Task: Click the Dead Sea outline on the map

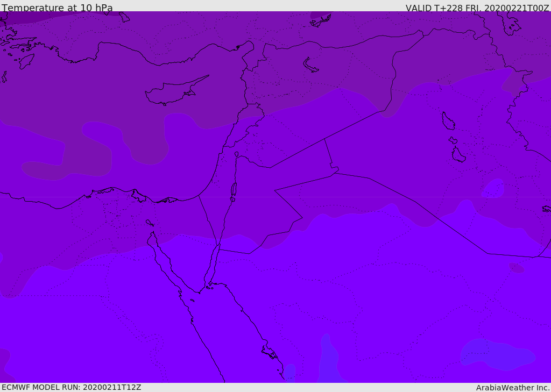Action: click(x=234, y=189)
